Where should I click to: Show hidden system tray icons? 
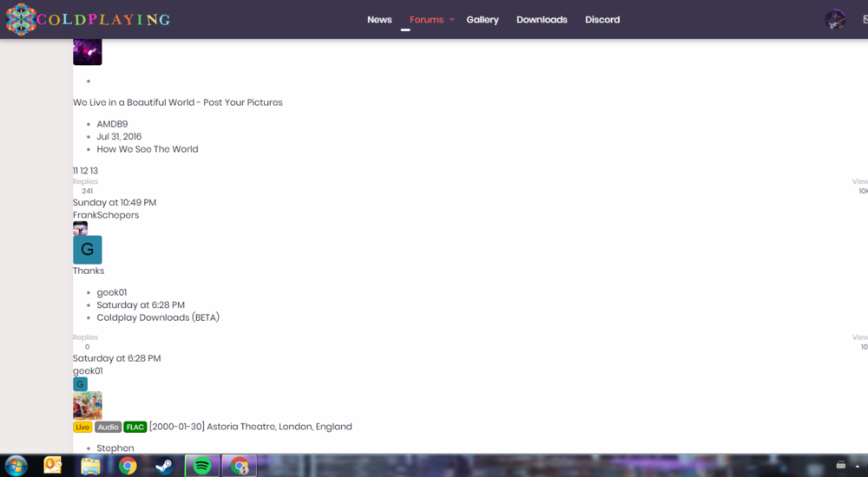858,466
